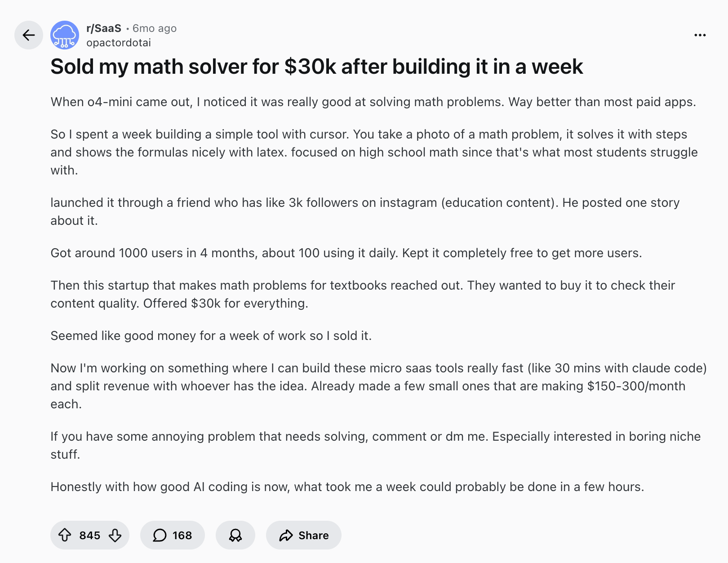The image size is (728, 563).
Task: Click the "6mo ago" timestamp
Action: (x=155, y=28)
